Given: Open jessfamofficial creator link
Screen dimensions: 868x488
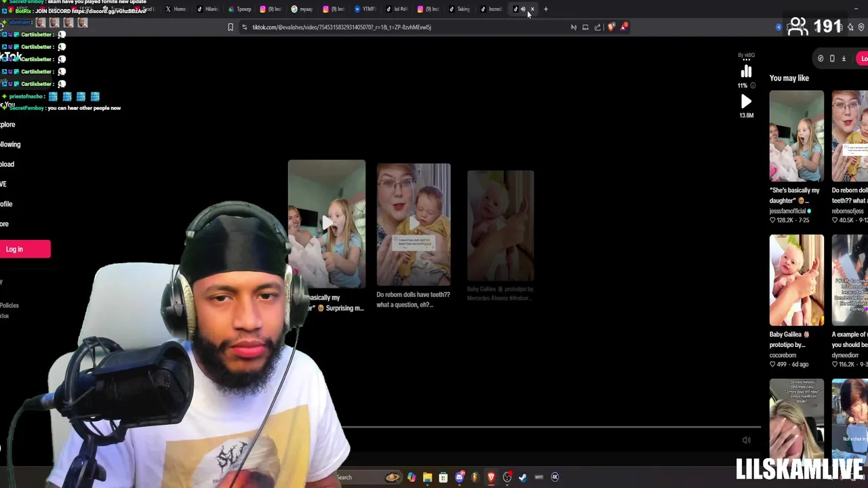Looking at the screenshot, I should coord(788,211).
